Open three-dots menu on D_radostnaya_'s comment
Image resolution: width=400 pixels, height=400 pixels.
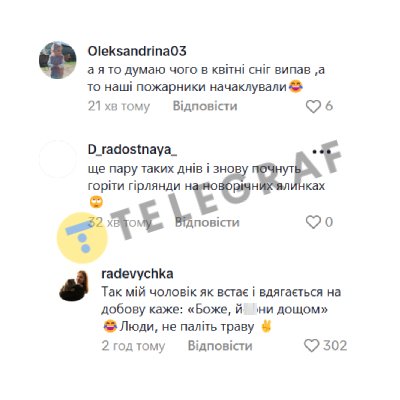point(321,152)
